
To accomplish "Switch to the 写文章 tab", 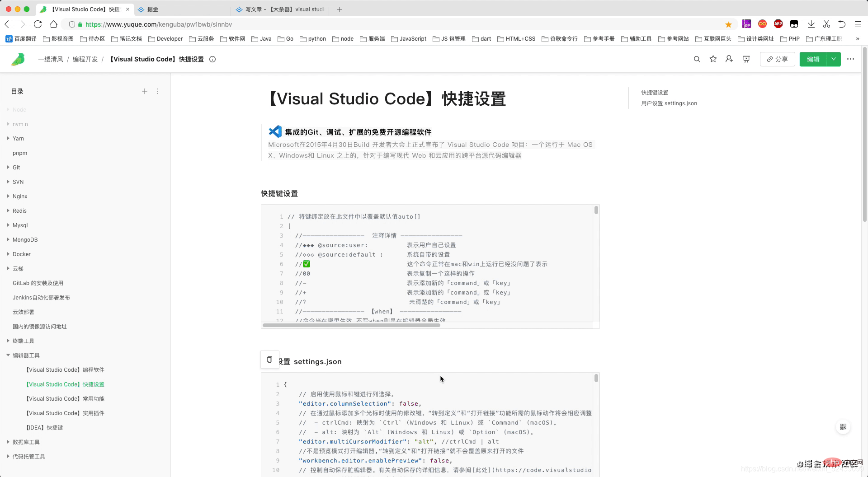I will tap(279, 9).
